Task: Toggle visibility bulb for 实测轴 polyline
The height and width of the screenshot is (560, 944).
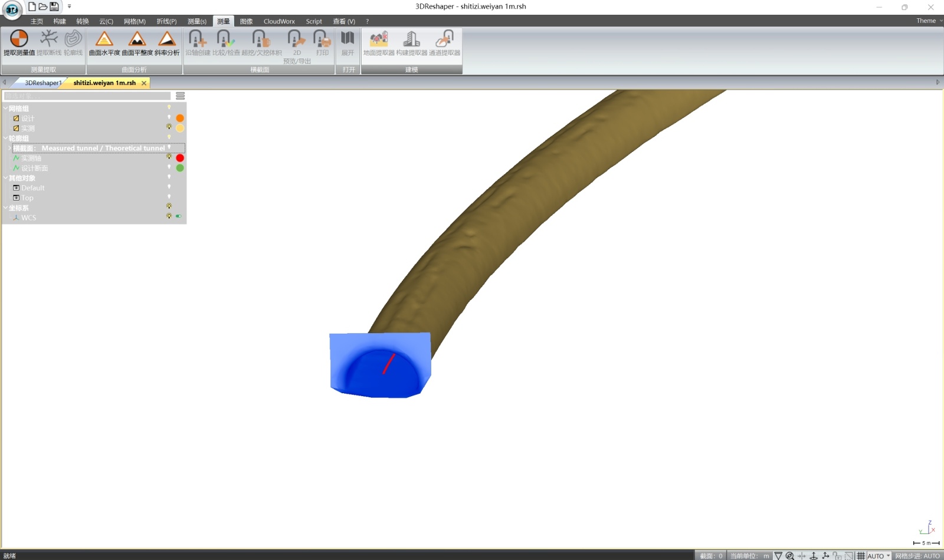Action: pyautogui.click(x=169, y=157)
